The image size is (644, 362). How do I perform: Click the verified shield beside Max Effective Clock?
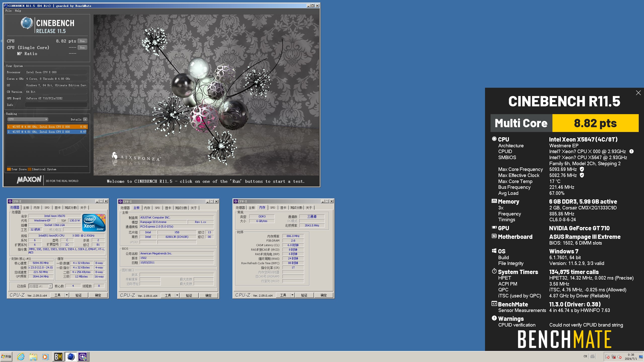pyautogui.click(x=582, y=175)
